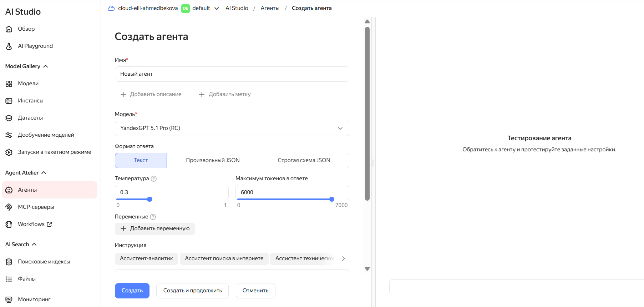Collapse the AI Search section
The height and width of the screenshot is (307, 644).
pos(21,245)
